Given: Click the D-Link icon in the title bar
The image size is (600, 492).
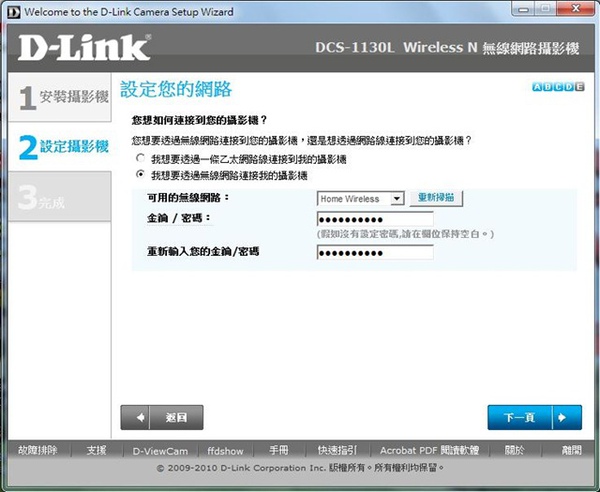Looking at the screenshot, I should click(x=14, y=12).
